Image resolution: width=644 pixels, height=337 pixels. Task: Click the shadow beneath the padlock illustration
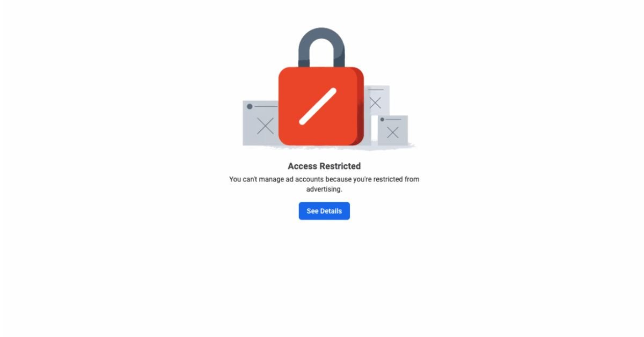click(x=322, y=148)
